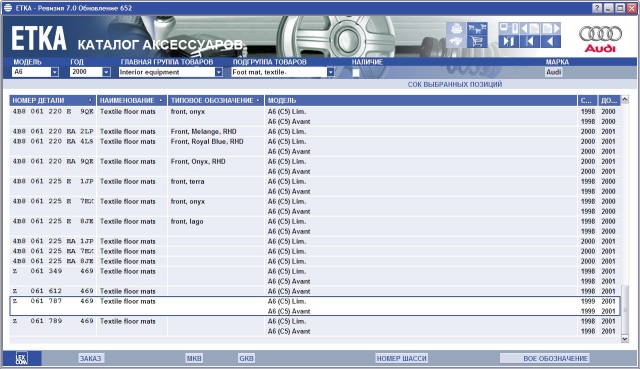Click the skip-to-start navigation icon
This screenshot has width=640, height=369.
point(530,41)
